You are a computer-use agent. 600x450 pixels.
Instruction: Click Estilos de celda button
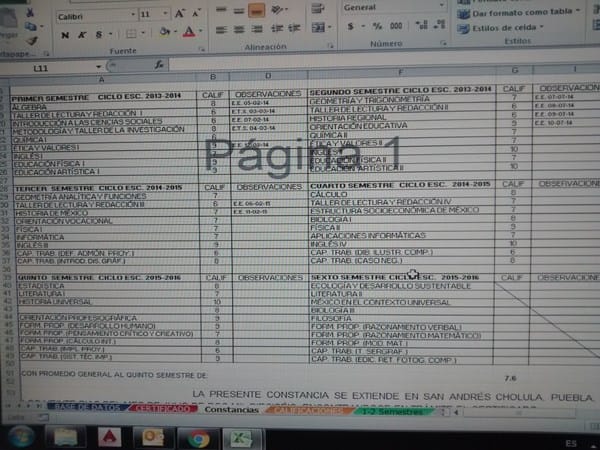click(501, 28)
